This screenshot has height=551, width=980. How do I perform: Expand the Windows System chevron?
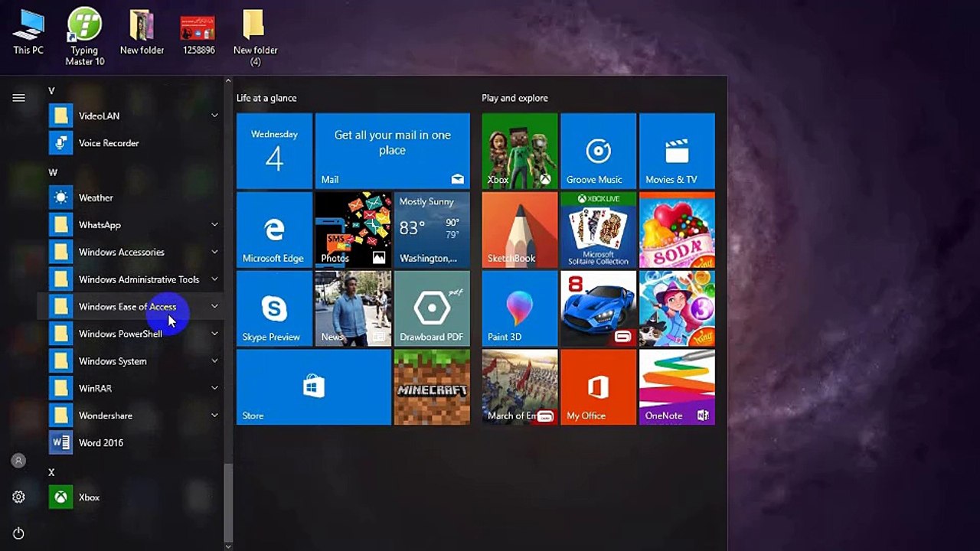tap(214, 361)
